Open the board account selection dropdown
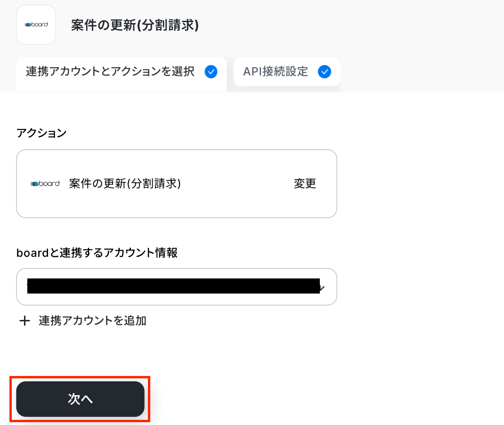The width and height of the screenshot is (504, 425). (x=176, y=286)
